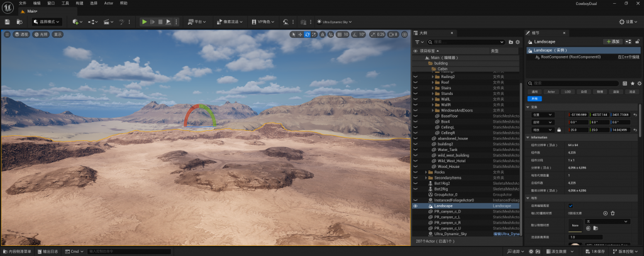This screenshot has height=256, width=644.
Task: Save the current level with the floppy disk icon
Action: click(x=7, y=21)
